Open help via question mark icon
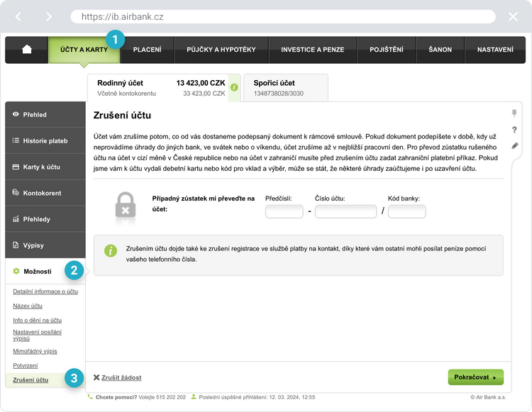Screen dimensions: 532x412 coord(514,130)
